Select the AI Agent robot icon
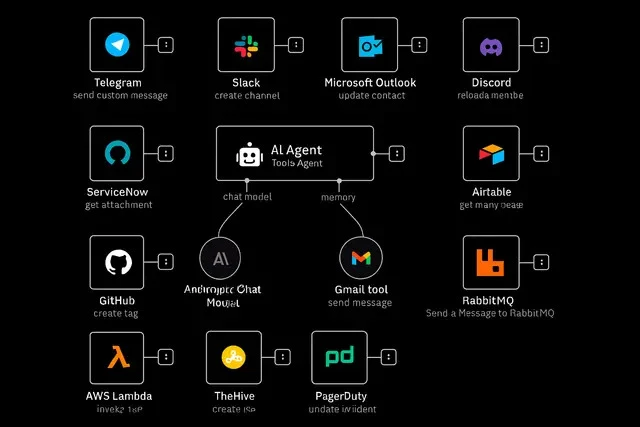The width and height of the screenshot is (640, 427). [x=247, y=154]
